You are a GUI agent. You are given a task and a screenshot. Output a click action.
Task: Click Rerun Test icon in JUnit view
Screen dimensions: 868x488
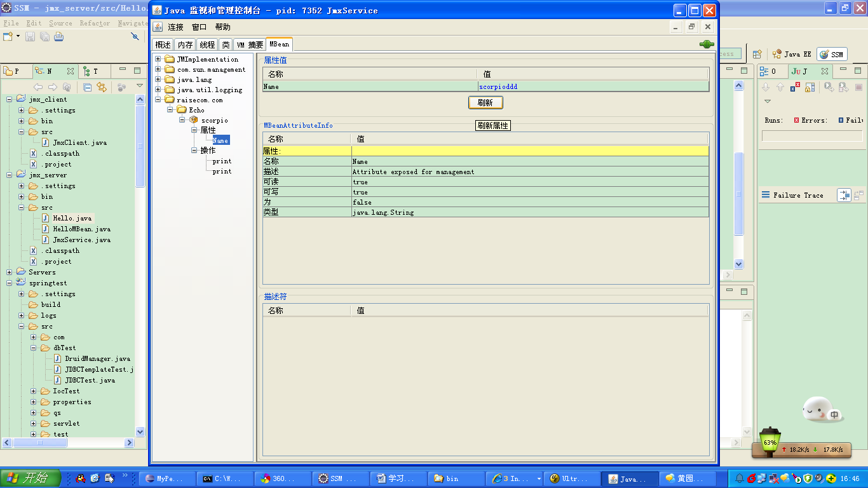point(829,87)
